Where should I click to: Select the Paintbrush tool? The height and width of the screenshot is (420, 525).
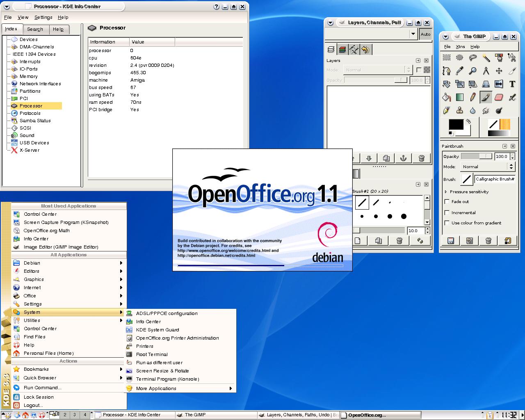click(x=486, y=97)
